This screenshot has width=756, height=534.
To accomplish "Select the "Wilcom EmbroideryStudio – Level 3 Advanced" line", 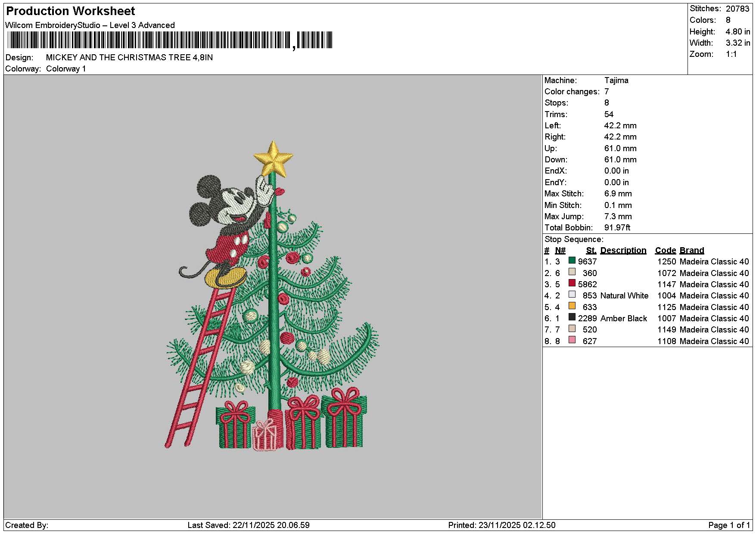I will pyautogui.click(x=90, y=25).
